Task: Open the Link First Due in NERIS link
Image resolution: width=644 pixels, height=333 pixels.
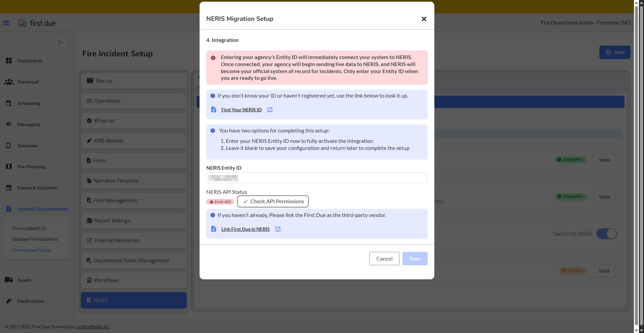Action: click(x=245, y=229)
